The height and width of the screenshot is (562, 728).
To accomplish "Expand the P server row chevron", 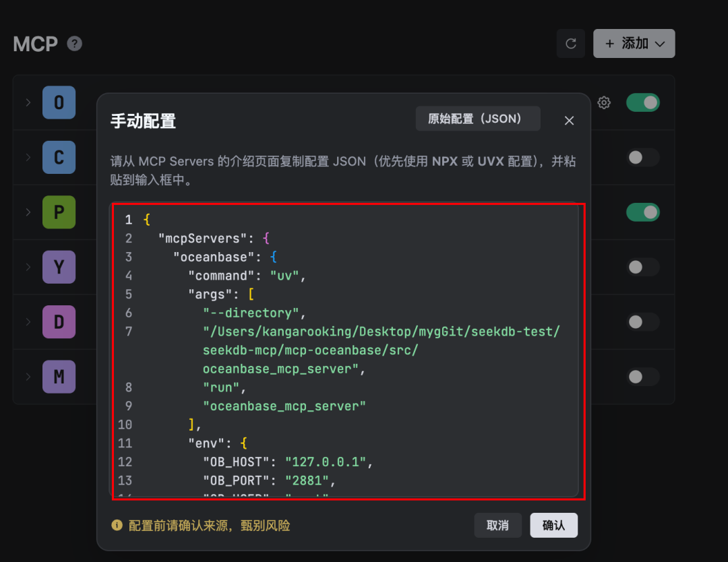I will pyautogui.click(x=28, y=212).
